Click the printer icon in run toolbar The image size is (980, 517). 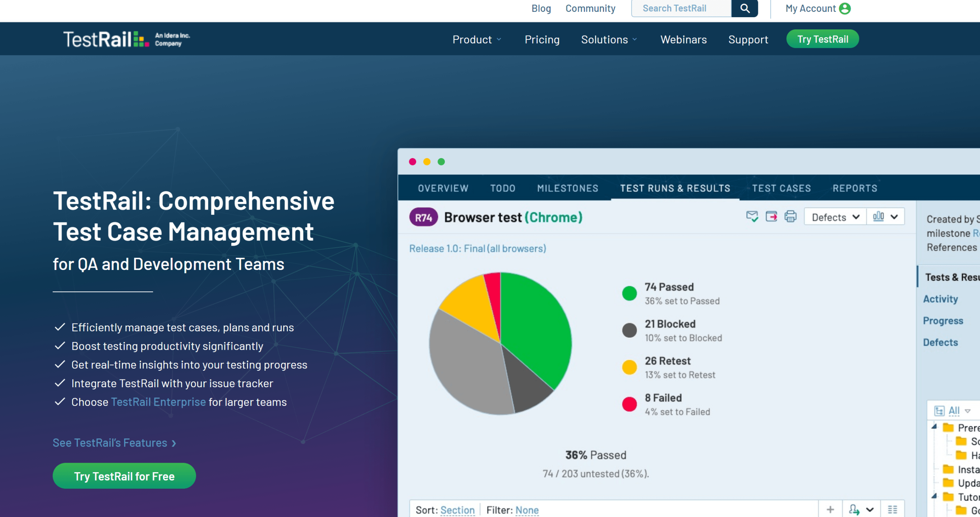[790, 217]
